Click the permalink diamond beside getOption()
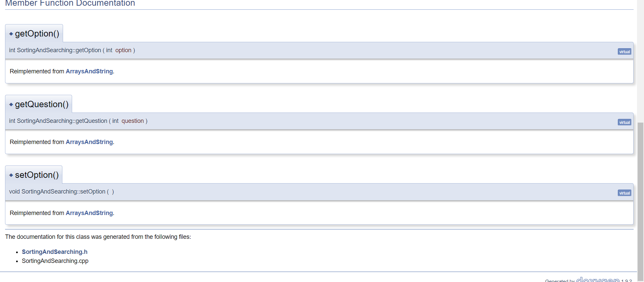This screenshot has height=282, width=644. pyautogui.click(x=11, y=34)
